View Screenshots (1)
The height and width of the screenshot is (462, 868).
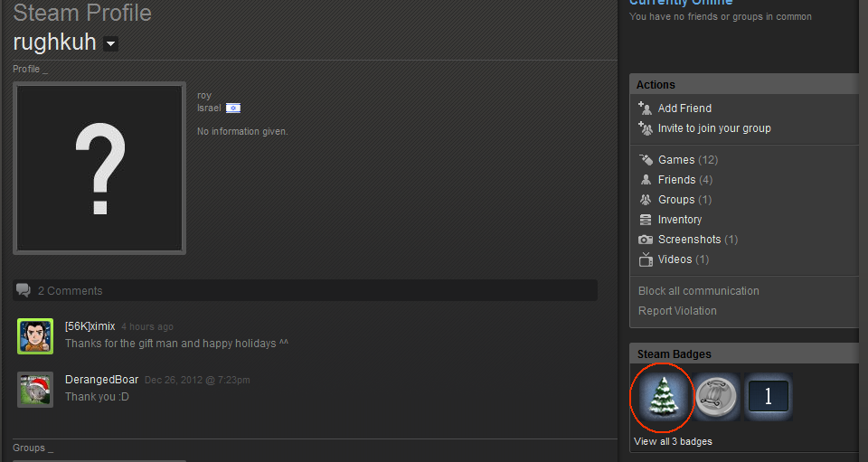coord(697,240)
